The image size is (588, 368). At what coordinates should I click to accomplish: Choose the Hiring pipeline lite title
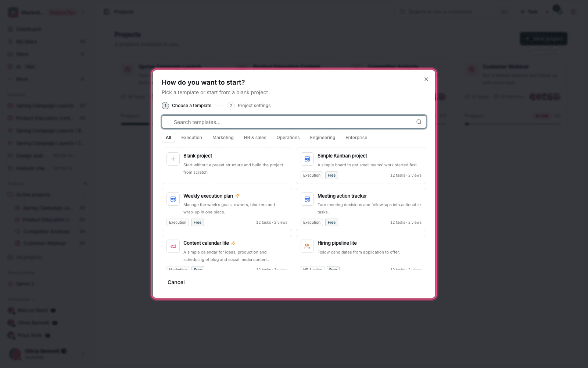tap(337, 243)
